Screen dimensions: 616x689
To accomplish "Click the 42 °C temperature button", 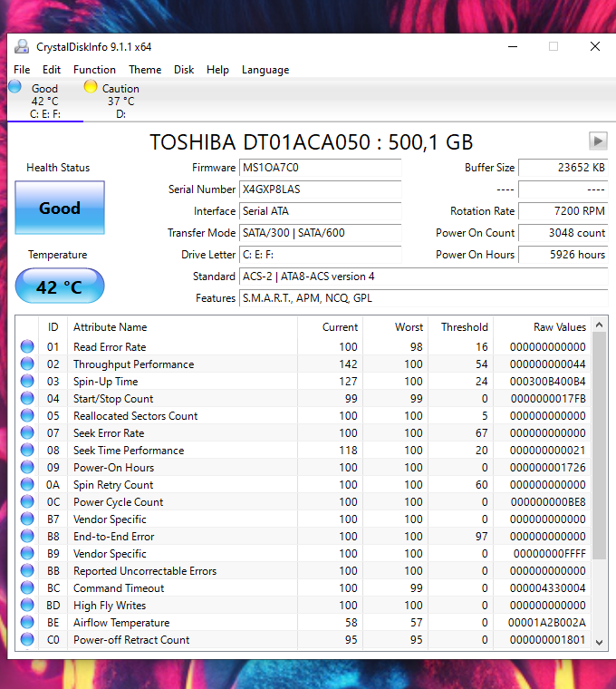I will click(x=60, y=286).
